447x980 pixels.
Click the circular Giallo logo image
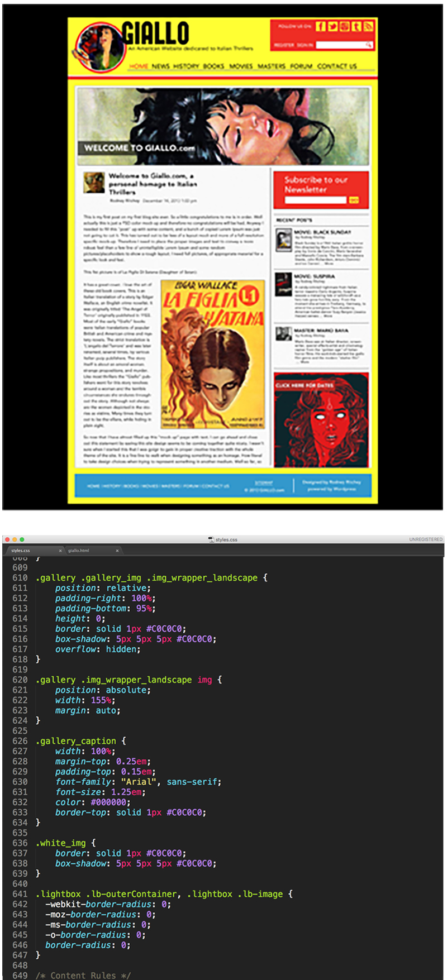tap(101, 47)
